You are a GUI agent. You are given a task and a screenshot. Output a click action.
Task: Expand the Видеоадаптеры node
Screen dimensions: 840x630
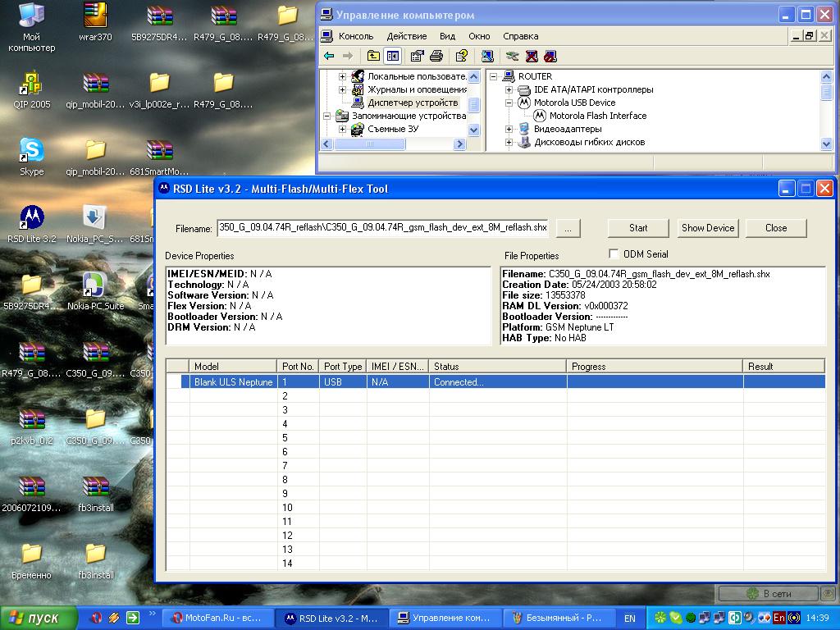coord(509,129)
